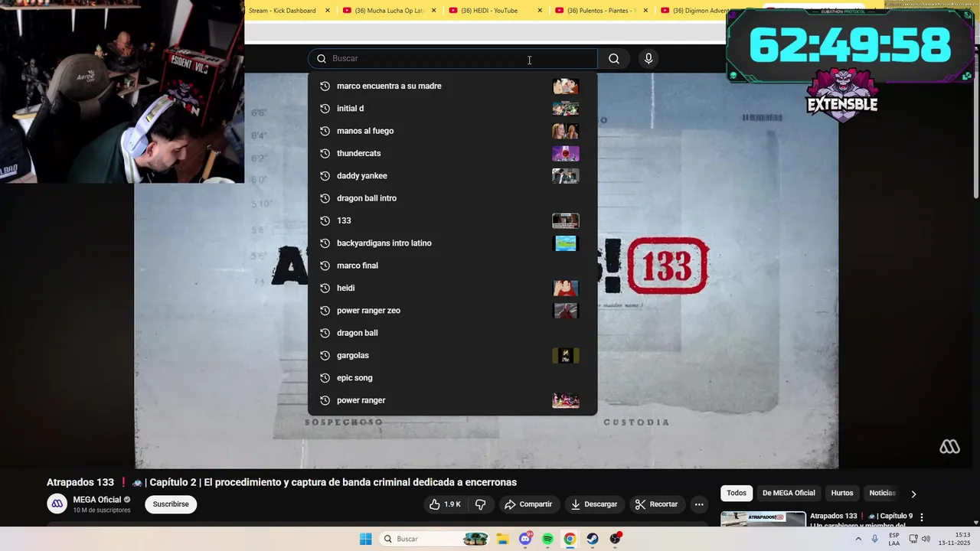Screen dimensions: 980x551
Task: Focus the YouTube Buscar search field
Action: coord(452,59)
